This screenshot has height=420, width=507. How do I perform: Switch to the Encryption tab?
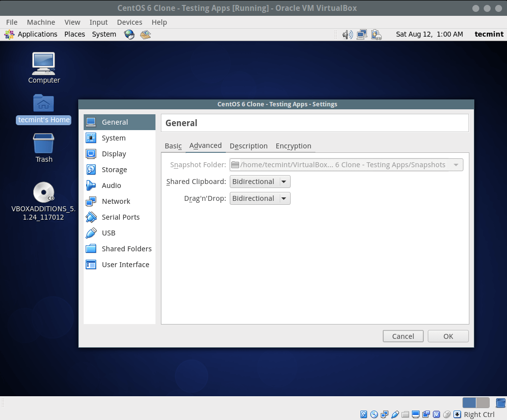coord(293,146)
